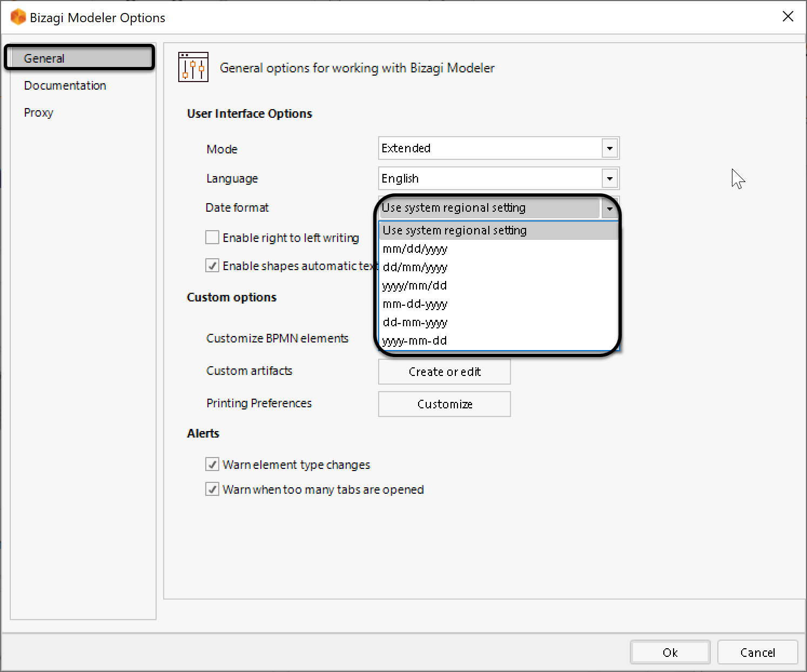Confirm options with the Ok button
Image resolution: width=807 pixels, height=672 pixels.
click(x=670, y=653)
